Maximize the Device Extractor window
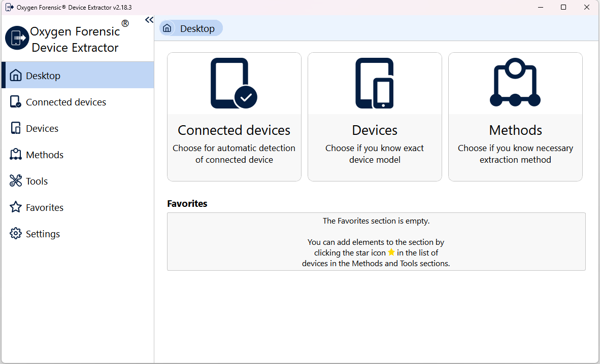Viewport: 600px width, 364px height. (x=563, y=7)
